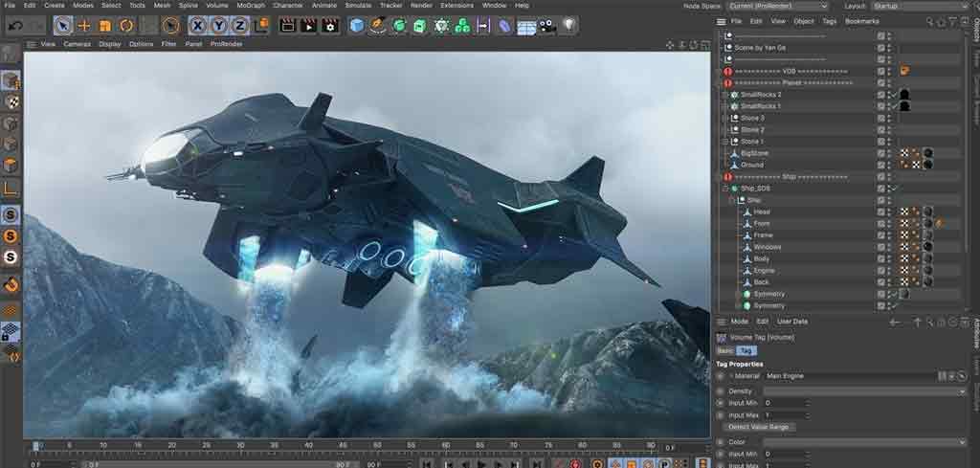Screen dimensions: 980x468
Task: Toggle the Head object checkbox
Action: 881,212
